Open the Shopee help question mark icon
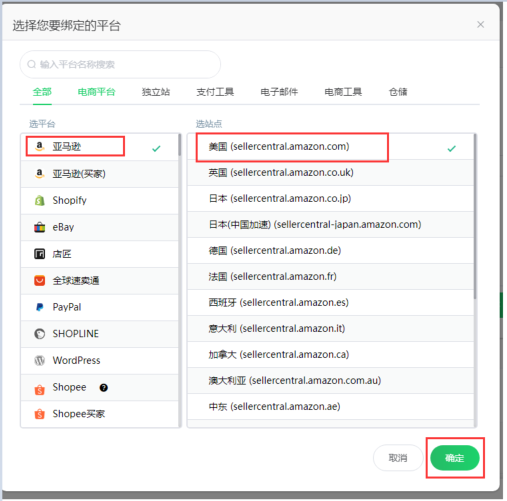The height and width of the screenshot is (501, 507). pyautogui.click(x=104, y=387)
